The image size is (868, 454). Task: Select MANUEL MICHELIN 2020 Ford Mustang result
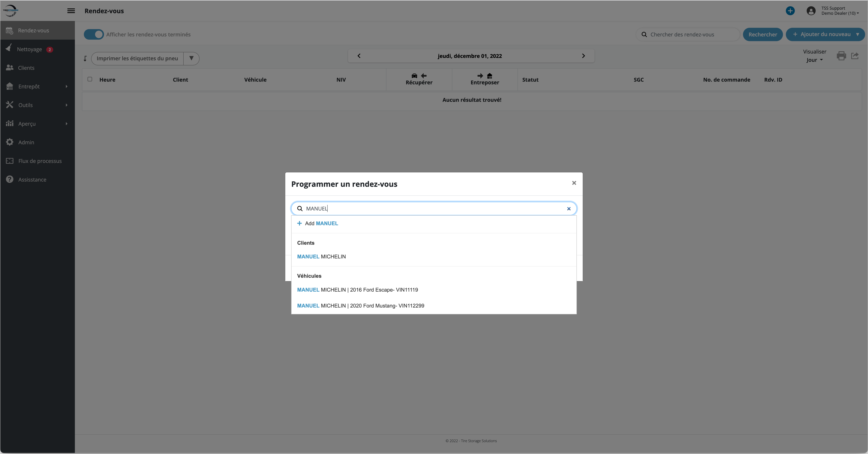pyautogui.click(x=360, y=306)
